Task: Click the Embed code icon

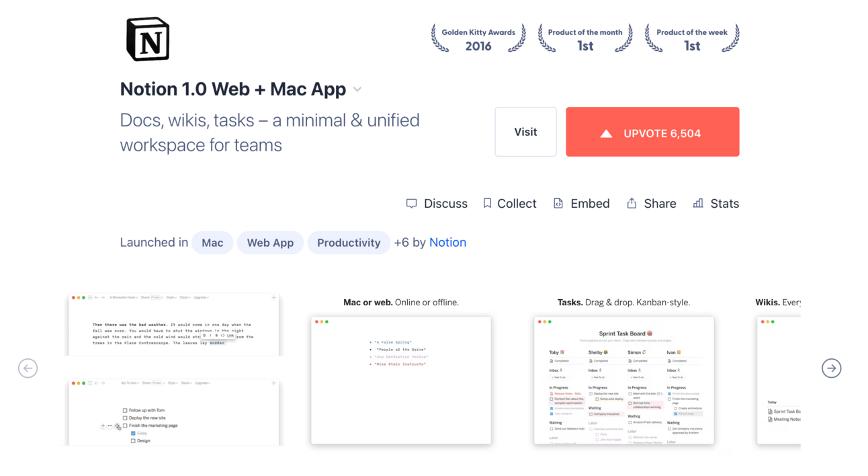Action: click(x=558, y=203)
